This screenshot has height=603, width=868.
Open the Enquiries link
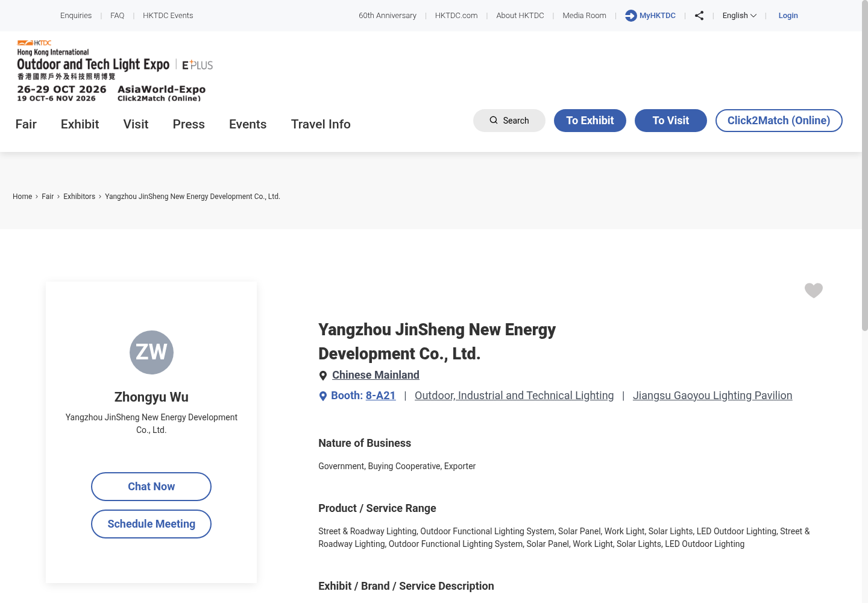pos(76,16)
